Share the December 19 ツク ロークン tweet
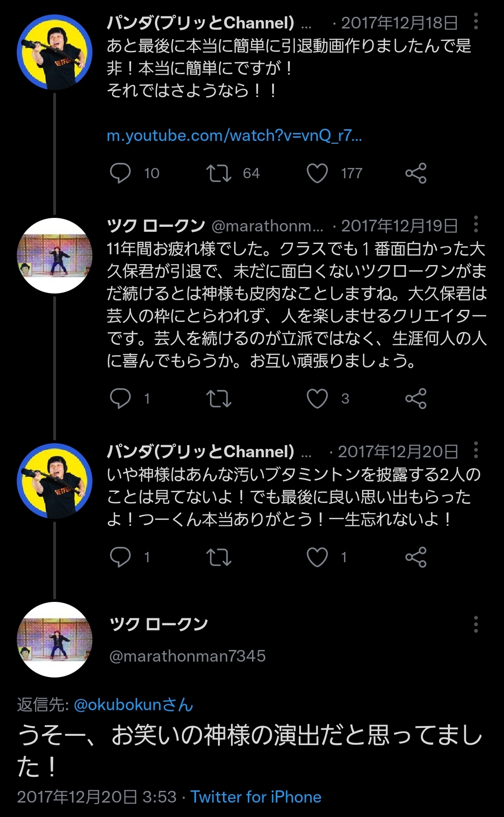The height and width of the screenshot is (817, 504). pyautogui.click(x=416, y=398)
